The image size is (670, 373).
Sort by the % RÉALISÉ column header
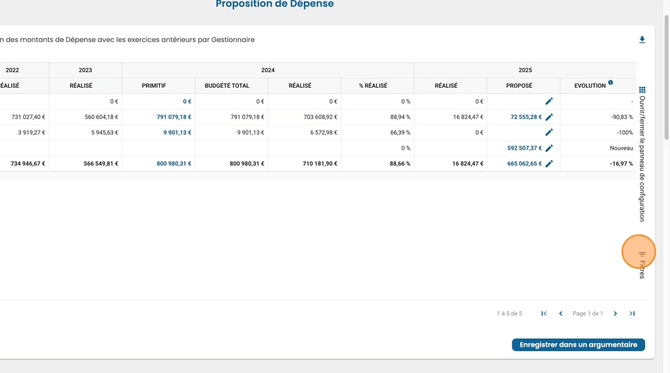point(373,86)
